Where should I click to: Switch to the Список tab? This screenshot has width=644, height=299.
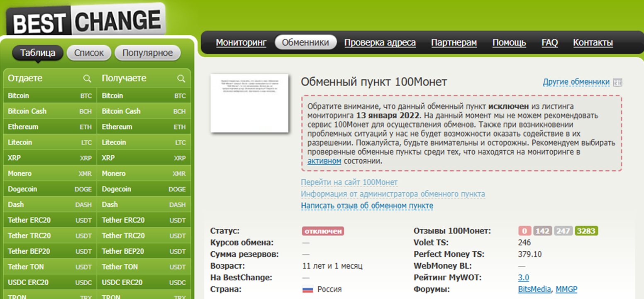(x=89, y=53)
